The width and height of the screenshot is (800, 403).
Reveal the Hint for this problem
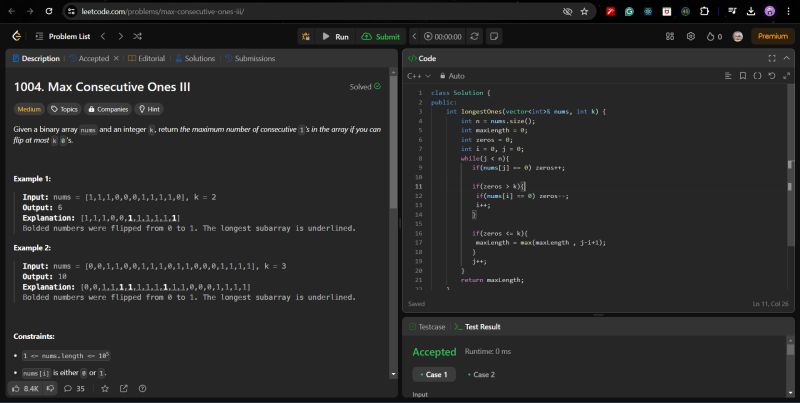pyautogui.click(x=149, y=109)
